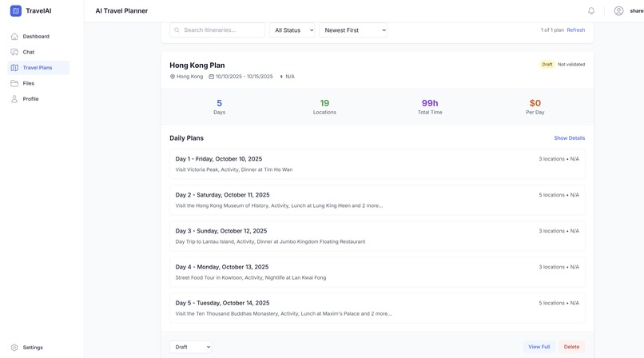Open Day 4 Monday, October 13 row
The image size is (644, 358).
point(377,272)
